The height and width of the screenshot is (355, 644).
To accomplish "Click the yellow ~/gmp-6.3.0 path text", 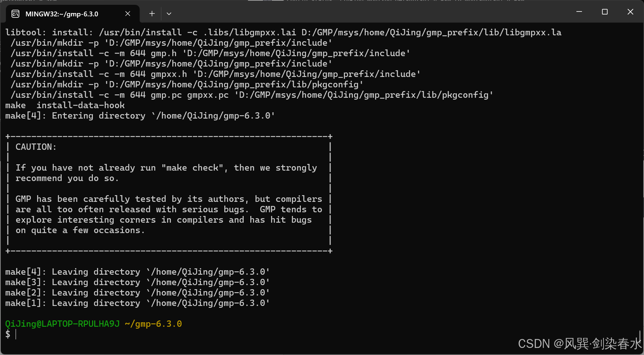I will tap(153, 324).
